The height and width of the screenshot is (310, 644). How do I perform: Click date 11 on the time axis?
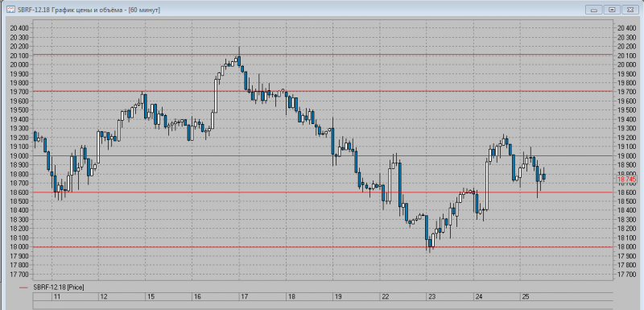[x=56, y=296]
